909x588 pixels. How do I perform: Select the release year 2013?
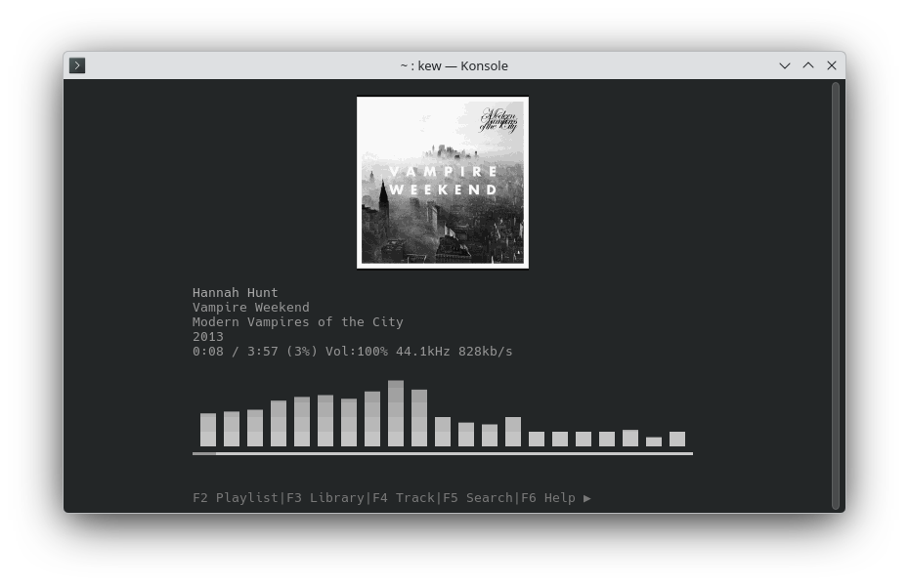207,337
